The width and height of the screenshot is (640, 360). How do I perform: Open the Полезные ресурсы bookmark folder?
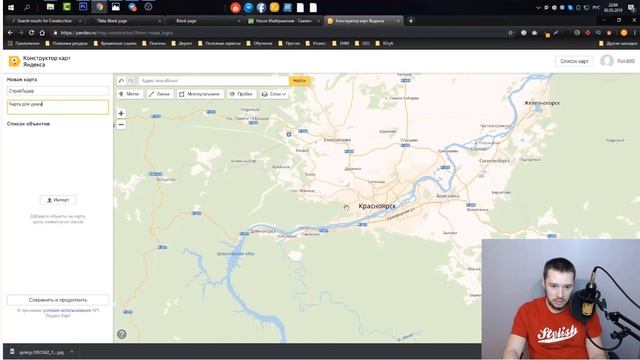point(67,43)
